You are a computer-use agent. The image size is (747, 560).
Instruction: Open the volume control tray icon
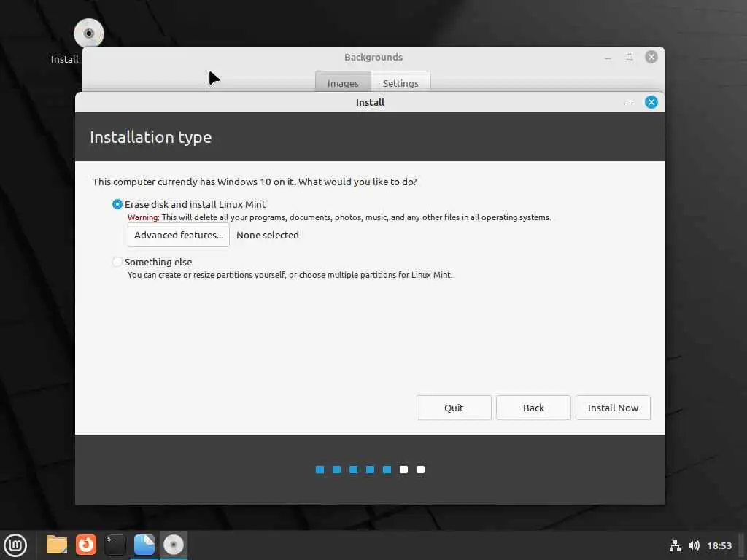click(694, 545)
